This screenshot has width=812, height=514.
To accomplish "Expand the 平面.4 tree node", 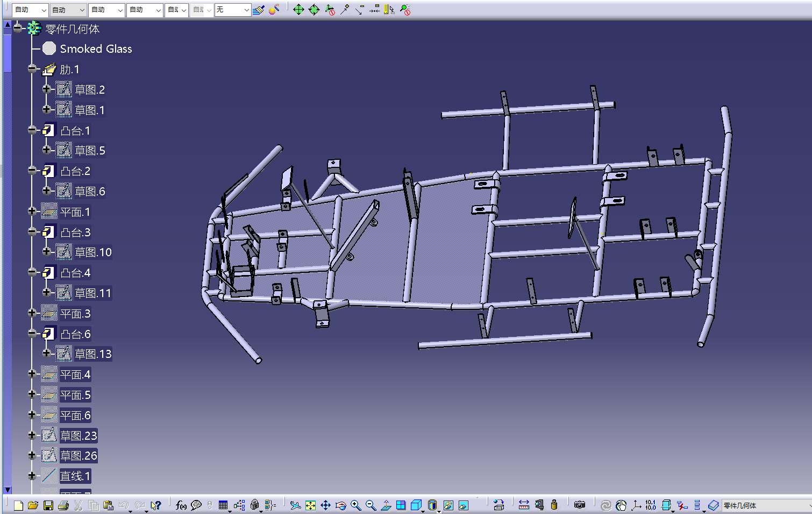I will (32, 374).
